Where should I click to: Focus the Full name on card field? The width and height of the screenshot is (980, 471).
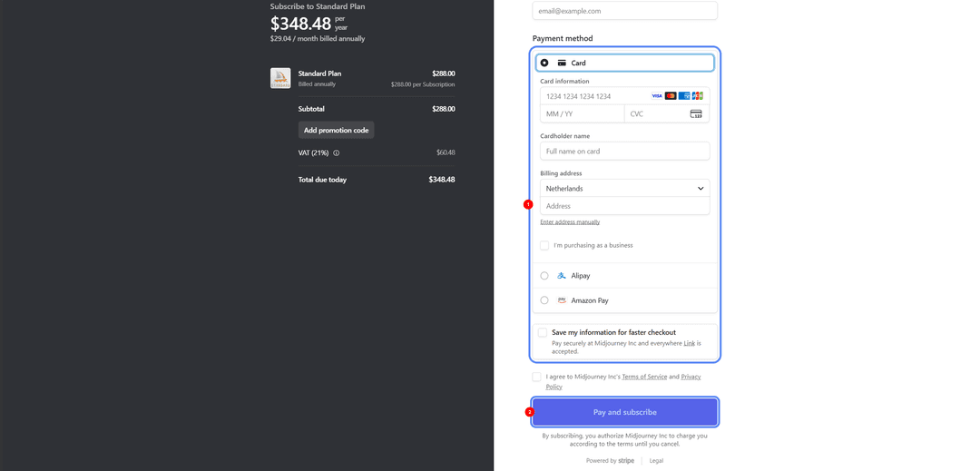point(625,152)
